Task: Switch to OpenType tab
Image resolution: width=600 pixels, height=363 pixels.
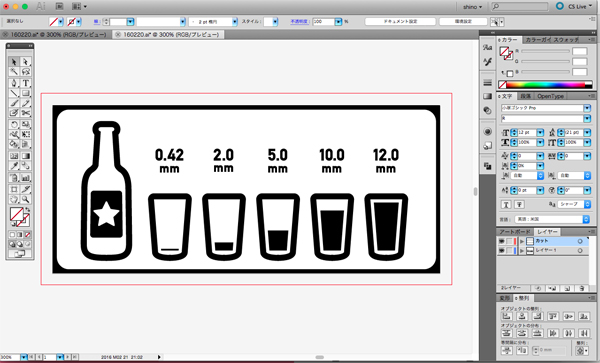Action: pyautogui.click(x=550, y=96)
